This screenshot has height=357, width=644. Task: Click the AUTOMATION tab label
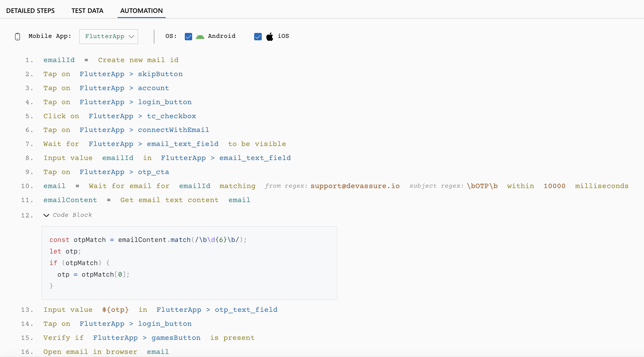coord(141,10)
